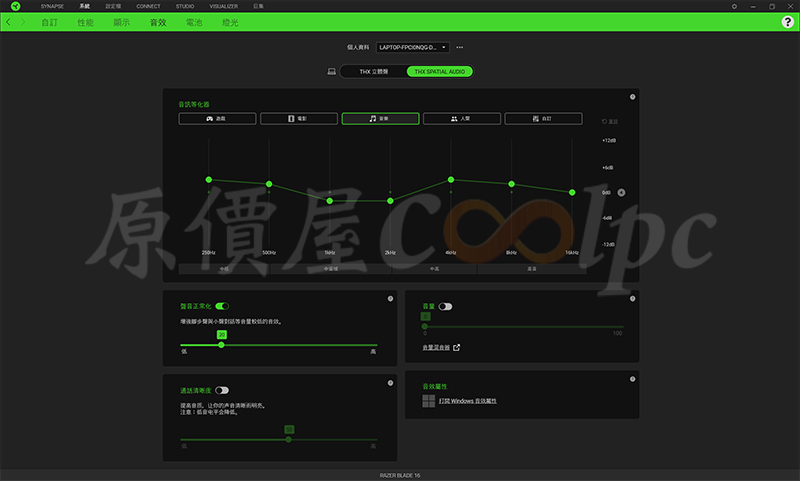Select the custom (自訂) equalizer preset
This screenshot has height=481, width=800.
click(543, 118)
